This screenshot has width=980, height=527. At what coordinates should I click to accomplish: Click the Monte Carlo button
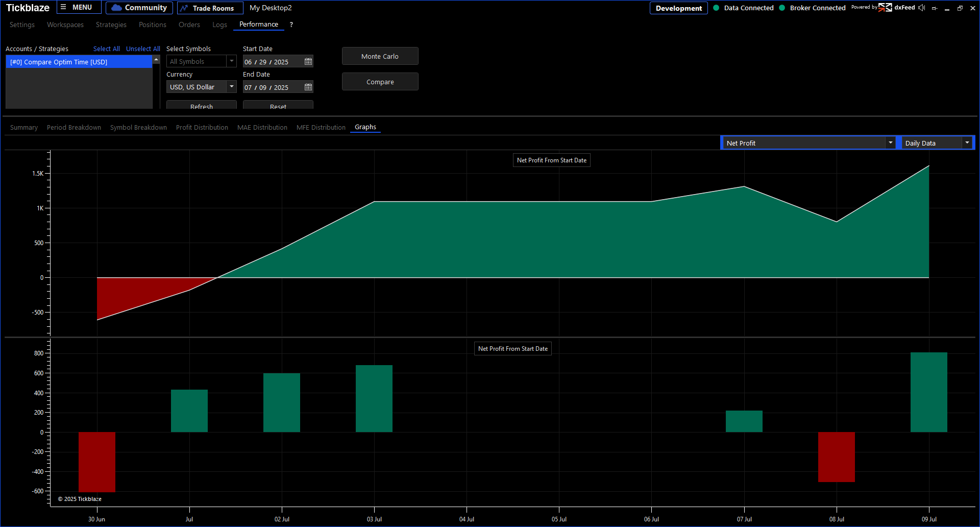pos(380,56)
